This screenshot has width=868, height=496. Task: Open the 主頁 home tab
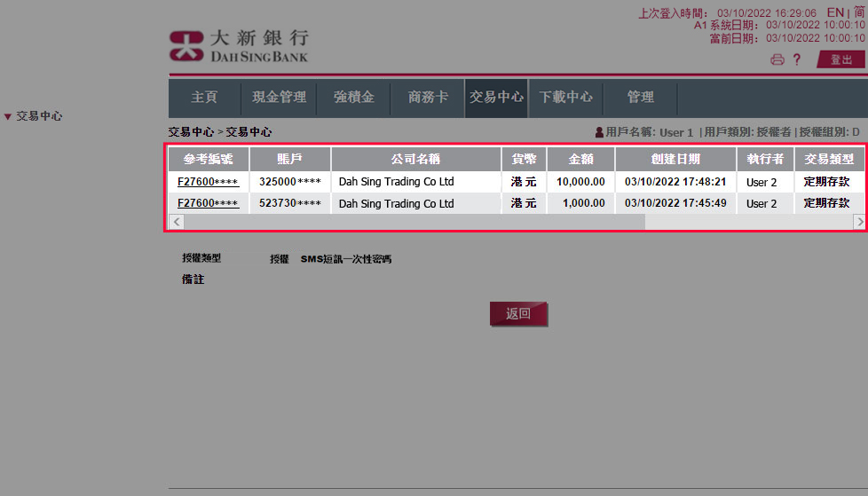click(x=204, y=98)
